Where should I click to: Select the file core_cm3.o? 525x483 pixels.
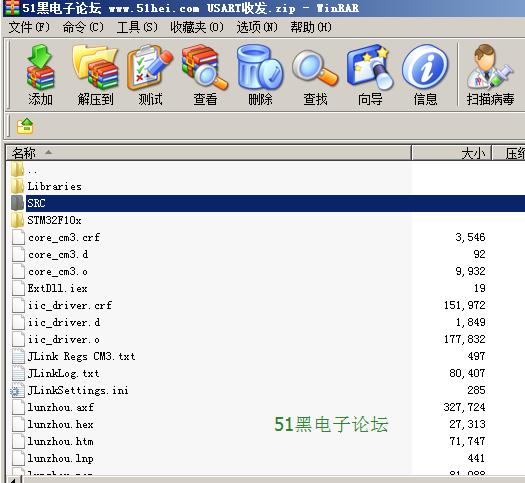click(x=58, y=272)
